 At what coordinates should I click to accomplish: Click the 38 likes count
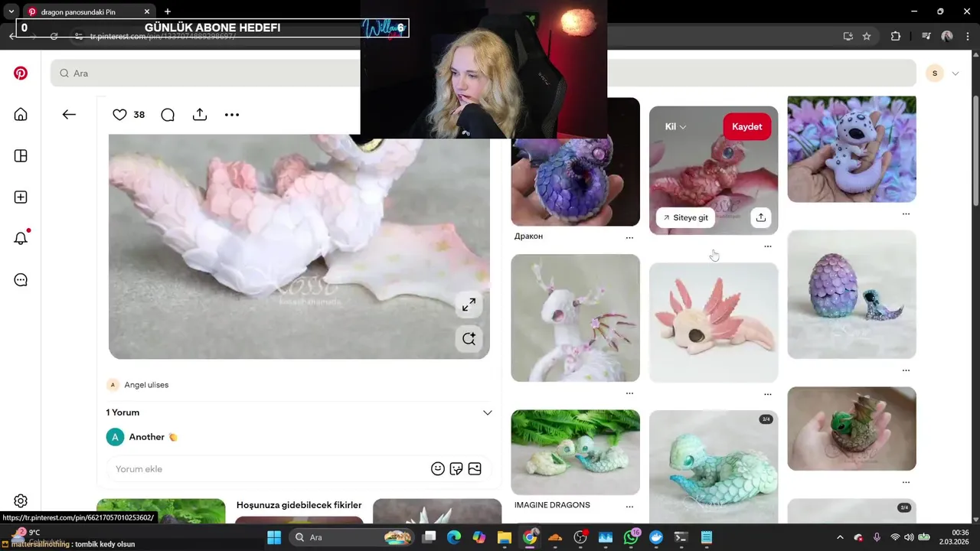coord(139,115)
